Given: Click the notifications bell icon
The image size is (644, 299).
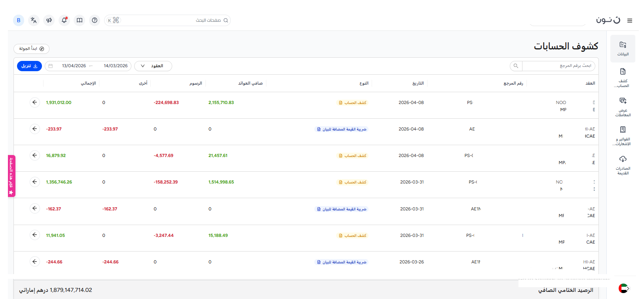Looking at the screenshot, I should pos(64,20).
